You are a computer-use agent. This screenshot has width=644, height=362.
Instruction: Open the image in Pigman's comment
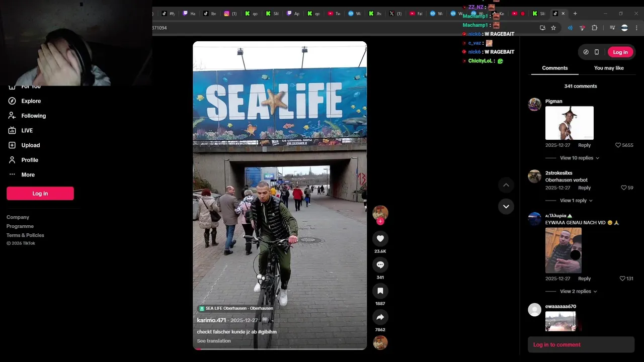pos(570,123)
